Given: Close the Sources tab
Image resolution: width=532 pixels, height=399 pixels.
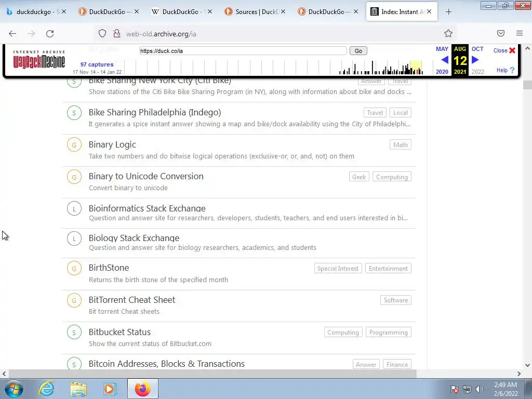Looking at the screenshot, I should (283, 11).
